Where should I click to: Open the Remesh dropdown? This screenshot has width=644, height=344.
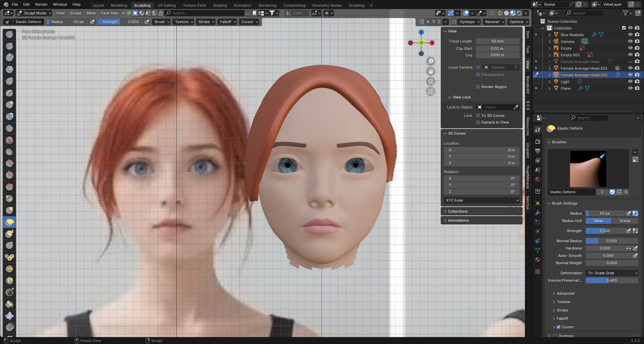pyautogui.click(x=494, y=22)
